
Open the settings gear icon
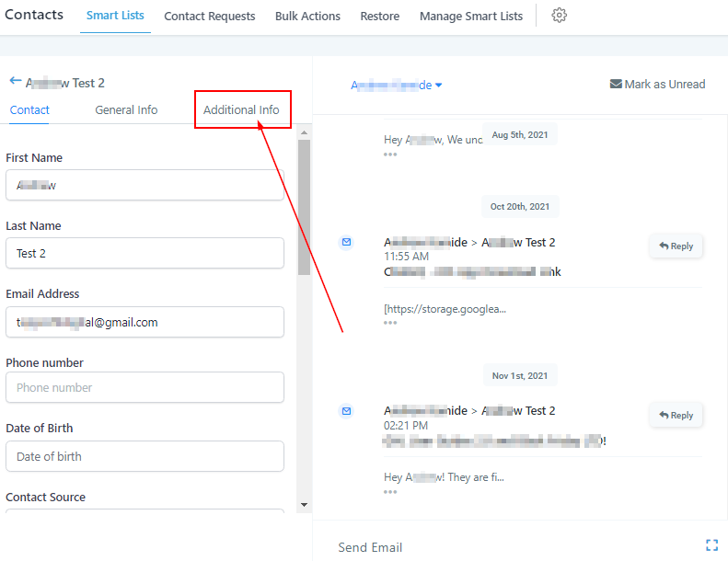click(559, 16)
